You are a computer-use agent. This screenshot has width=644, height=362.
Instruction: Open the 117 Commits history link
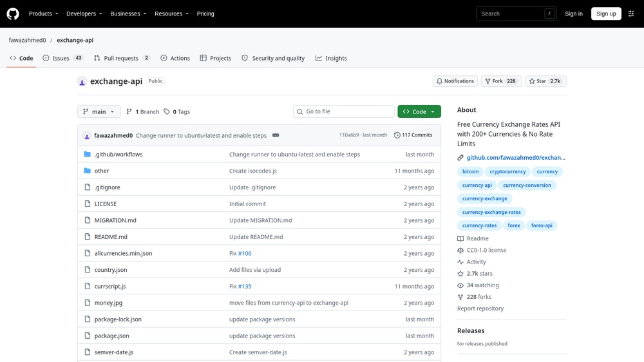point(413,135)
